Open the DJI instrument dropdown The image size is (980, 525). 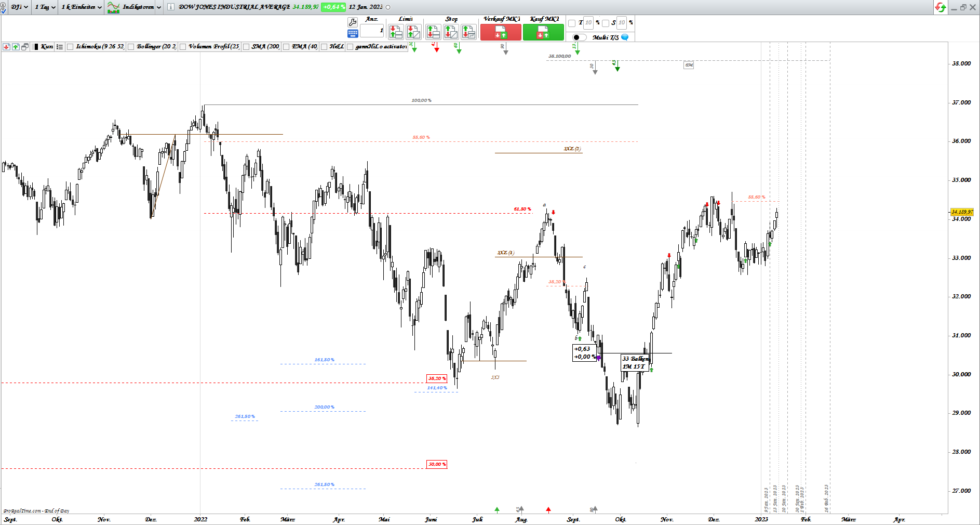pos(20,7)
